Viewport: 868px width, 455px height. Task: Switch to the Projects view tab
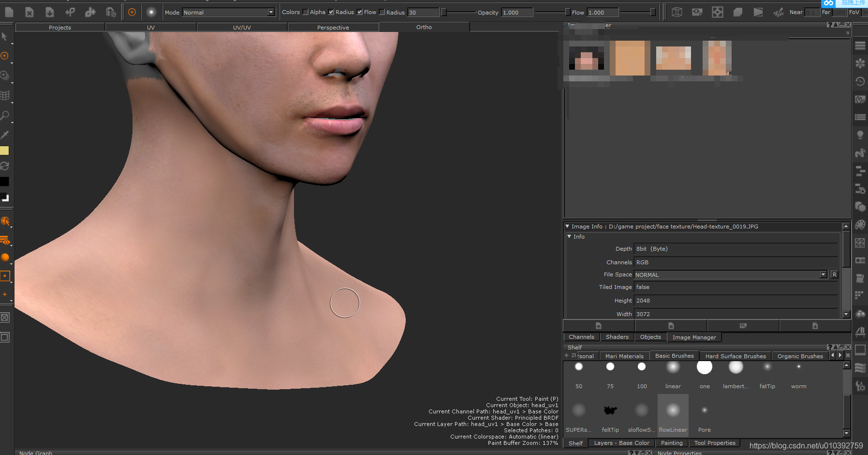click(60, 28)
